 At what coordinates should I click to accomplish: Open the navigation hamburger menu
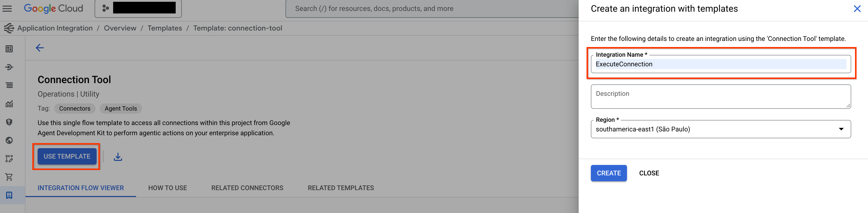point(7,8)
